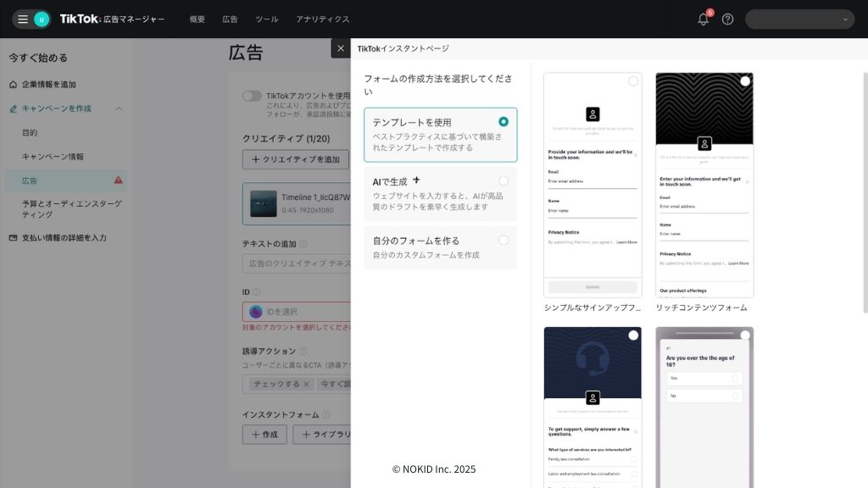This screenshot has height=488, width=868.
Task: Click the ライブラリ button
Action: point(322,435)
